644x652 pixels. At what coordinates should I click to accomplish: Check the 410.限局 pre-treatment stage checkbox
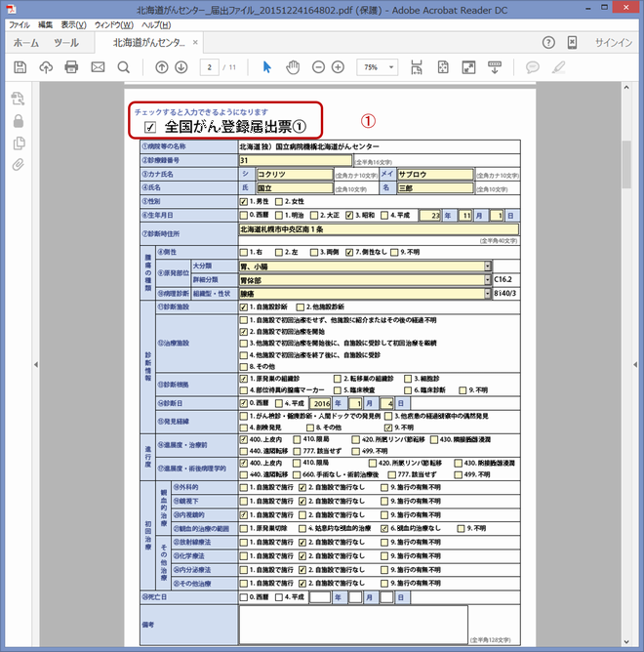coord(297,439)
